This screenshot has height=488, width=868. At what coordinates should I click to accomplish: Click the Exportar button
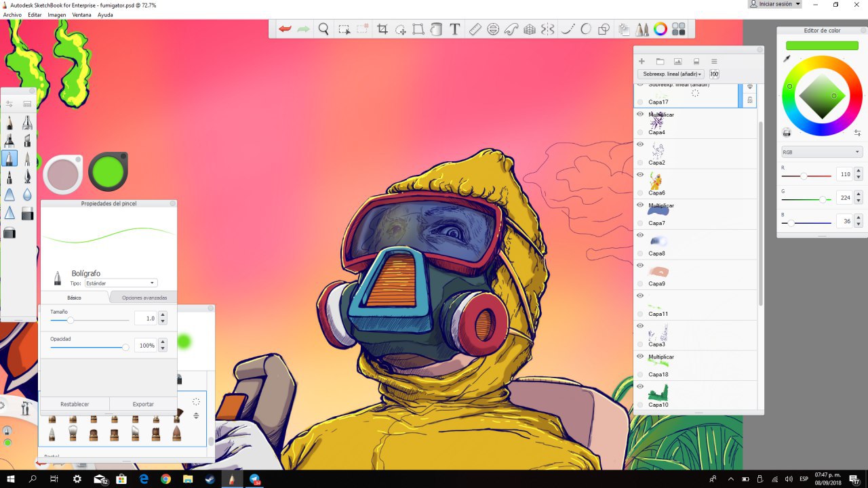click(143, 404)
